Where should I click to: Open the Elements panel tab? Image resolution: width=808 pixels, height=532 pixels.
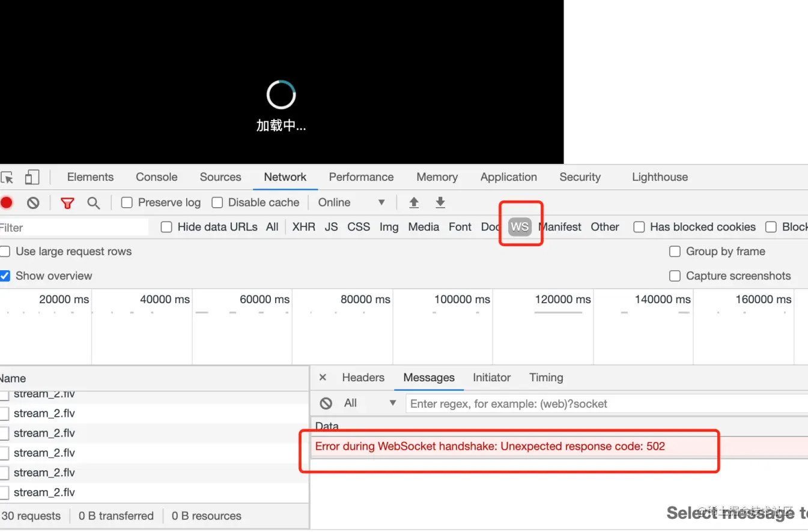90,177
